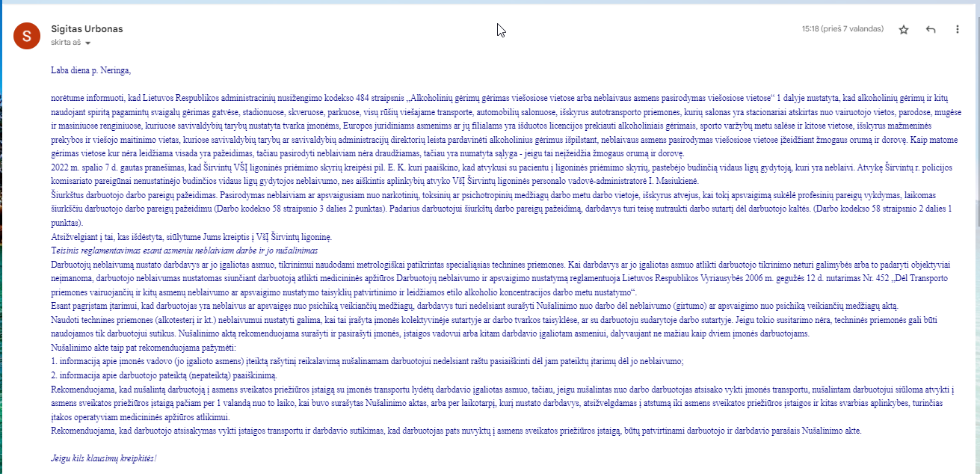Click list item 2 about "darbuotojo pateiktą" paaiškinimą
Viewport: 980px width, 474px height.
click(x=164, y=375)
